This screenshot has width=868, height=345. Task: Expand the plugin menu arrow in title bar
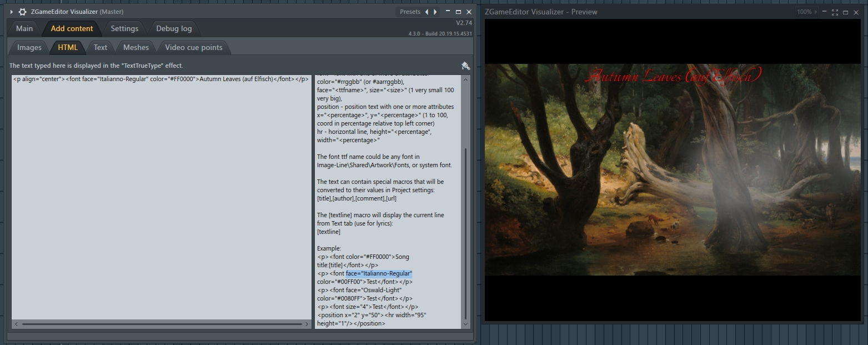11,12
